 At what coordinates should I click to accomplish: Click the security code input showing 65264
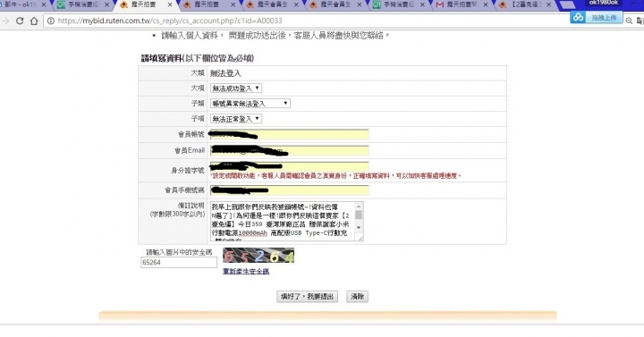[x=179, y=262]
